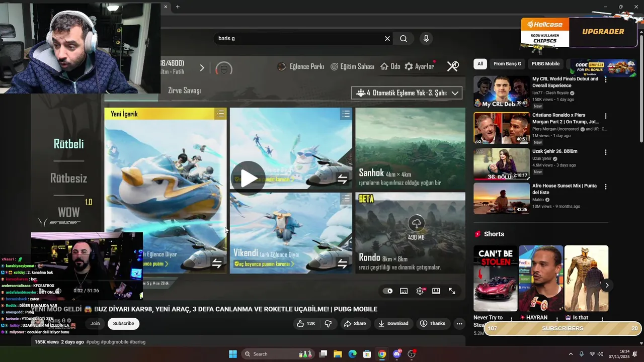The height and width of the screenshot is (362, 644).
Task: Click the Eğitim Sahası item in game
Action: pos(352,66)
